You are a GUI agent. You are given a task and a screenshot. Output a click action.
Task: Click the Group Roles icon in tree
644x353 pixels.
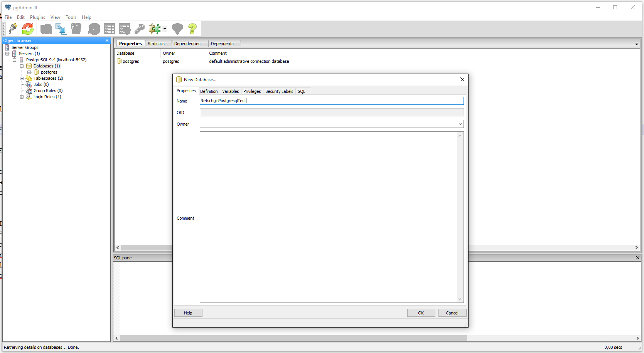coord(29,91)
